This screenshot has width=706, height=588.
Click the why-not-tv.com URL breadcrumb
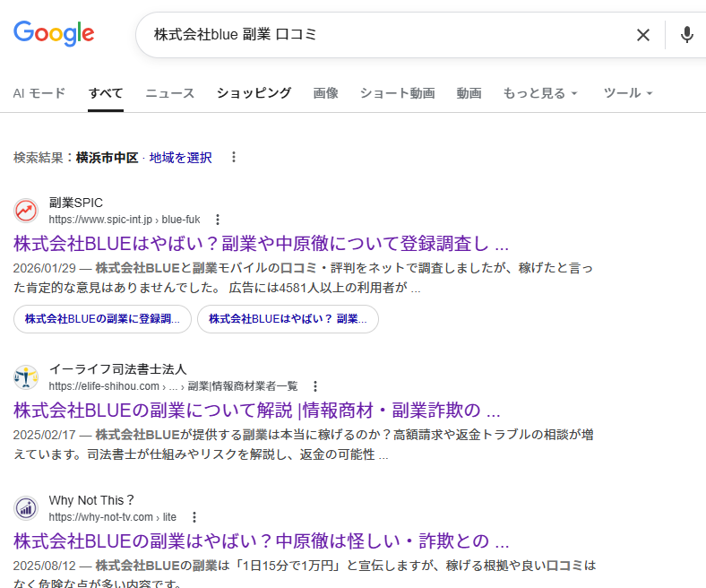tap(113, 517)
